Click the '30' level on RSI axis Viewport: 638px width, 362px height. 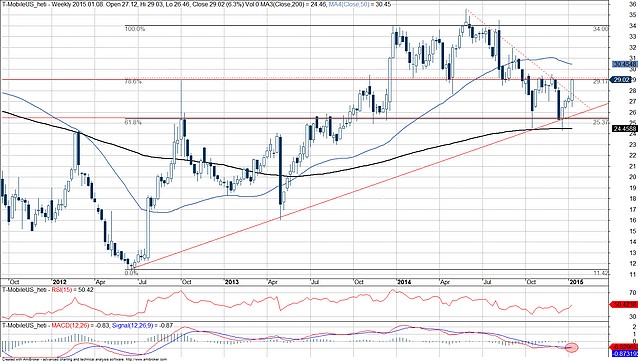[632, 316]
